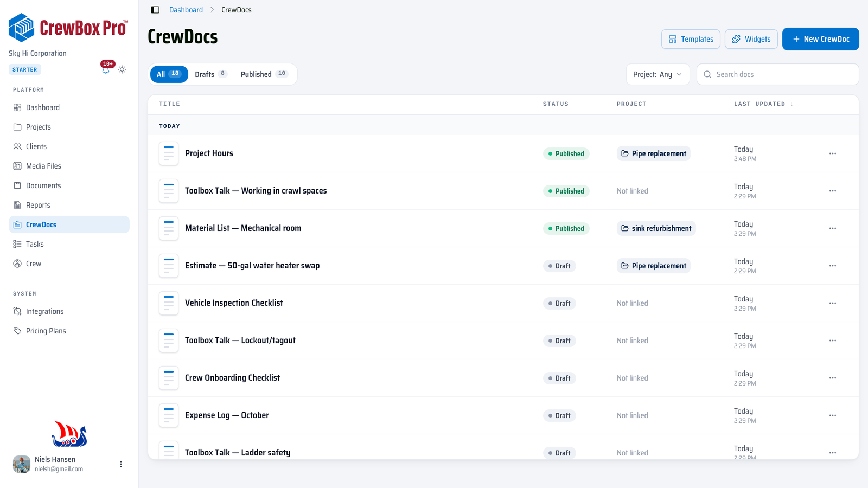Open user menu next to Niels Hansen

point(121,464)
